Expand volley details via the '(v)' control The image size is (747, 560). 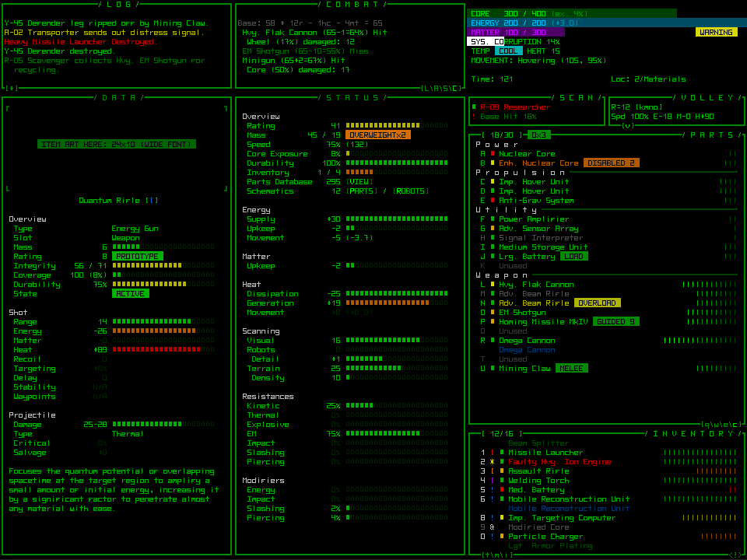point(629,124)
